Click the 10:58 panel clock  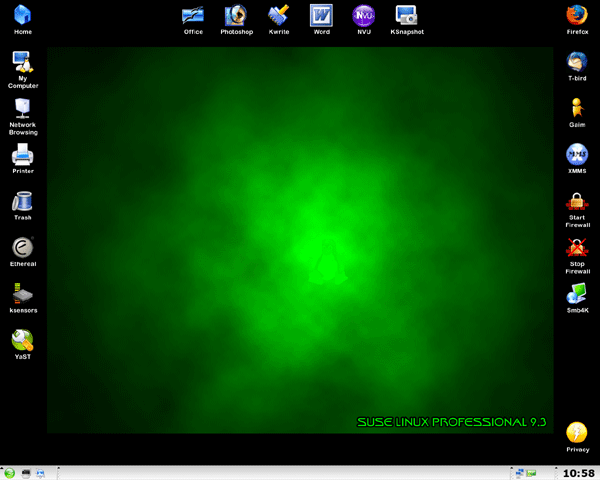click(579, 473)
